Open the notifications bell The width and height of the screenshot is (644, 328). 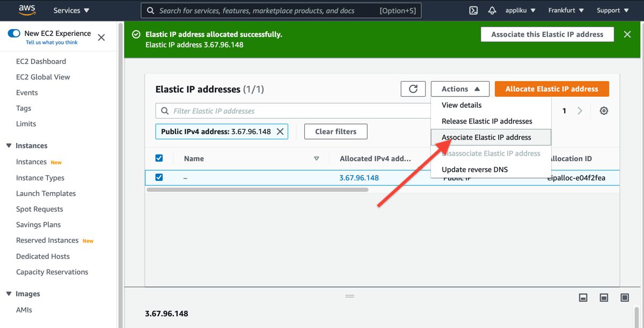(x=492, y=10)
